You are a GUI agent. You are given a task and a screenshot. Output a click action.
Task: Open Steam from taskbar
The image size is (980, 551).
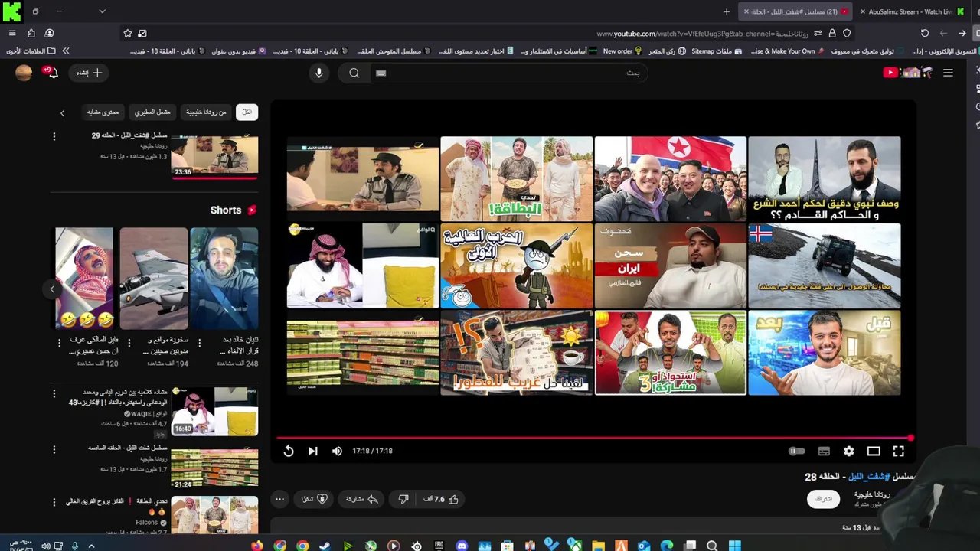coord(325,546)
